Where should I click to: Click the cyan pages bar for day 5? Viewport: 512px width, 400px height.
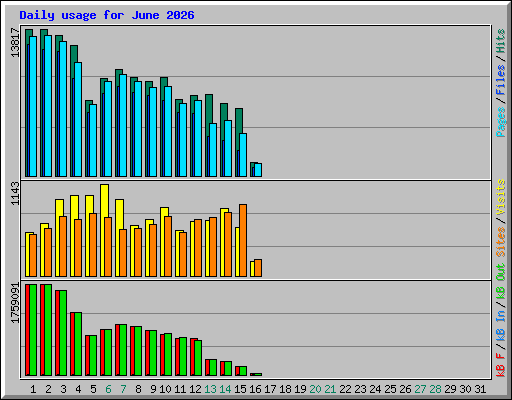93,140
